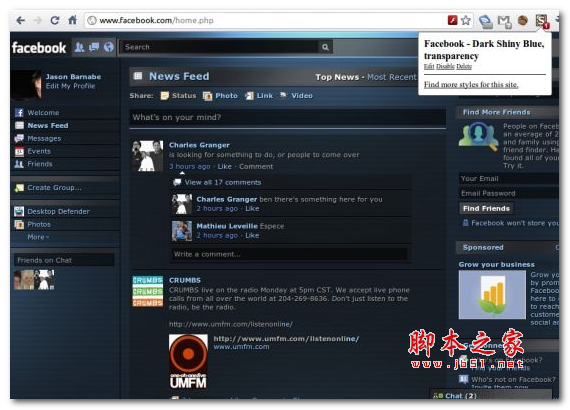Screen dimensions: 570x410
Task: Click the Write a comment field
Action: (x=290, y=254)
